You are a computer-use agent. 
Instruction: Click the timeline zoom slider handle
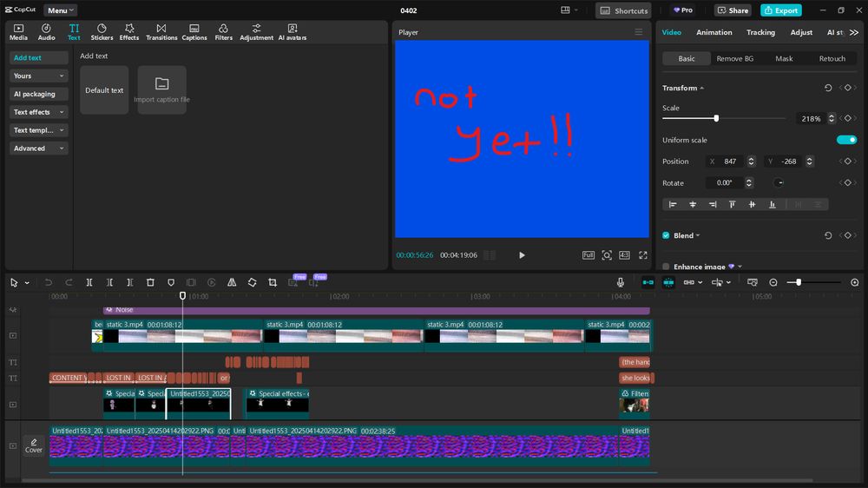click(x=799, y=282)
